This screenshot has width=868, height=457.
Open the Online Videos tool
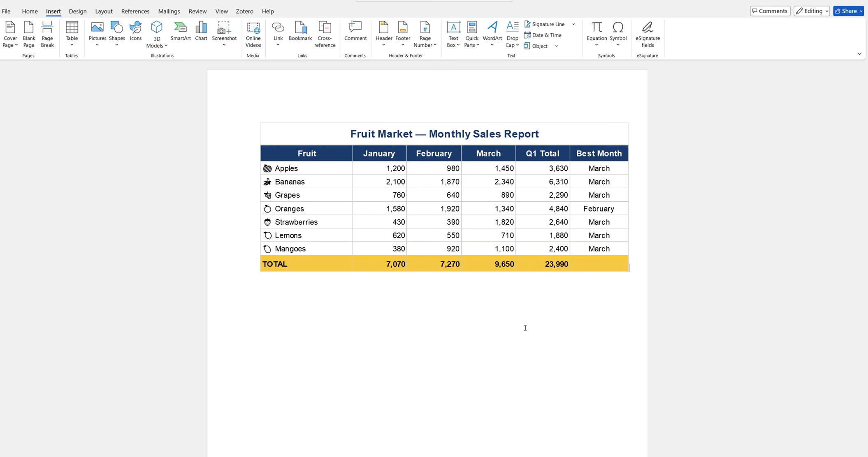click(253, 35)
